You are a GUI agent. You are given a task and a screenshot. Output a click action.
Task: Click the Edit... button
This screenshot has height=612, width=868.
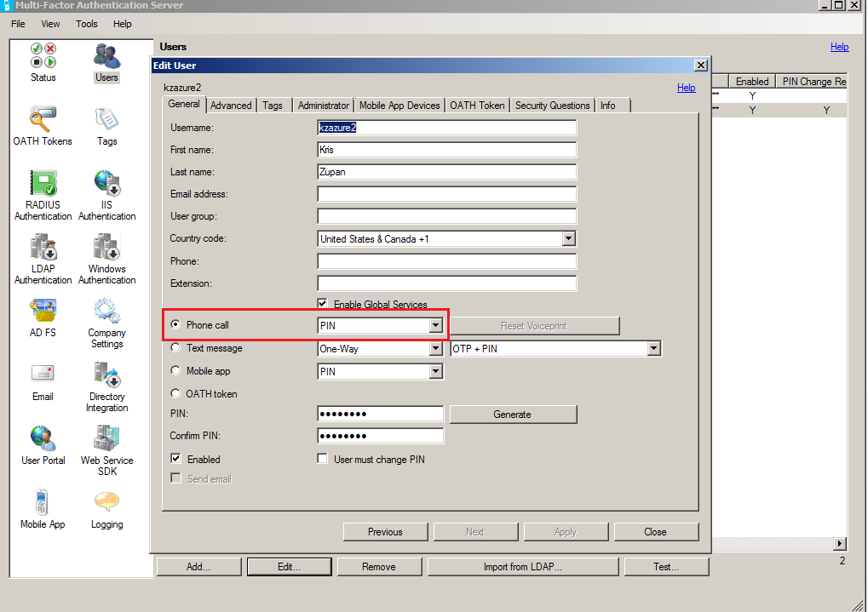point(289,567)
